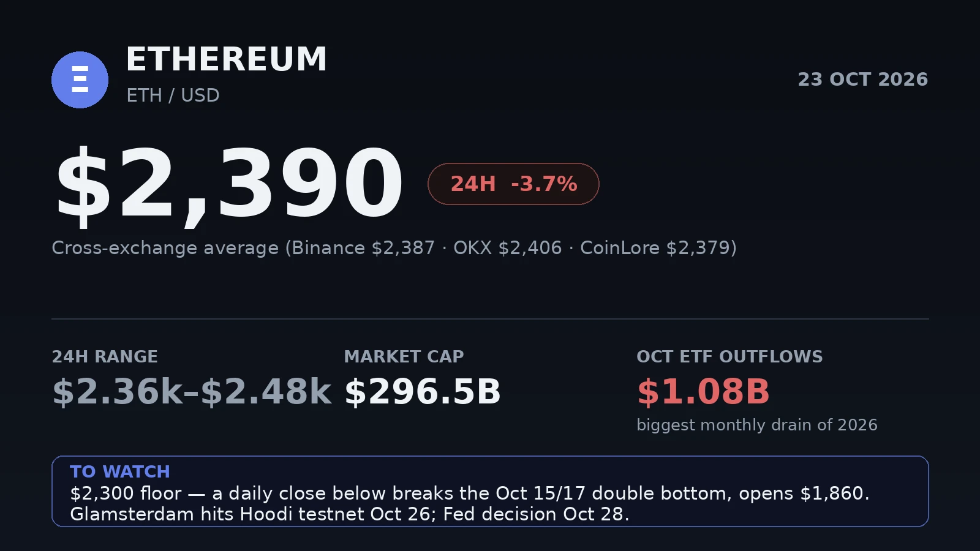This screenshot has width=980, height=551.
Task: Click the Binance $2,387 quote
Action: tap(363, 248)
